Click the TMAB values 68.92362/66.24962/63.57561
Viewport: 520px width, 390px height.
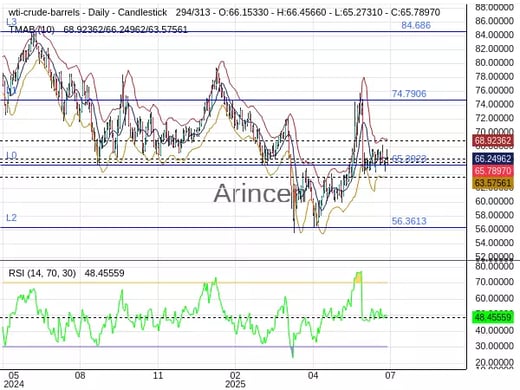tap(125, 30)
